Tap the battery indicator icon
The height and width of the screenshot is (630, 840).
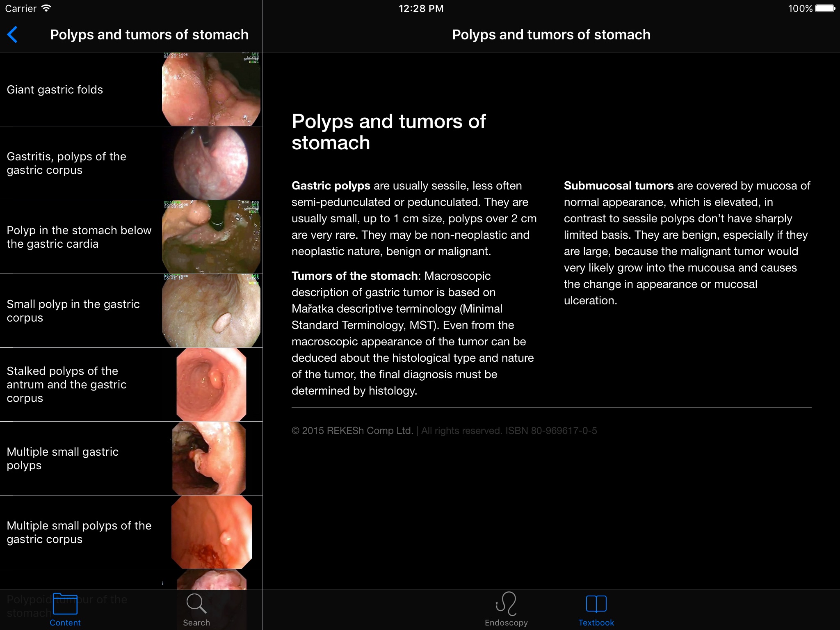click(x=825, y=8)
